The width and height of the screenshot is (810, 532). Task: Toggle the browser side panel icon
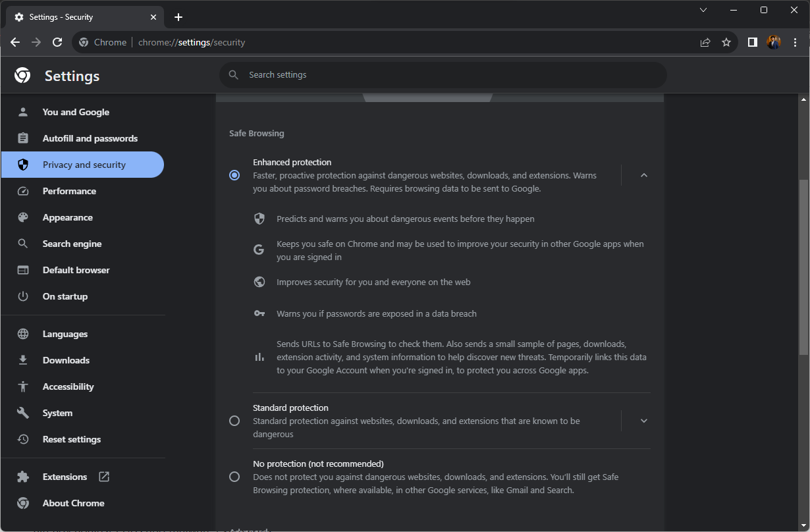(x=753, y=42)
